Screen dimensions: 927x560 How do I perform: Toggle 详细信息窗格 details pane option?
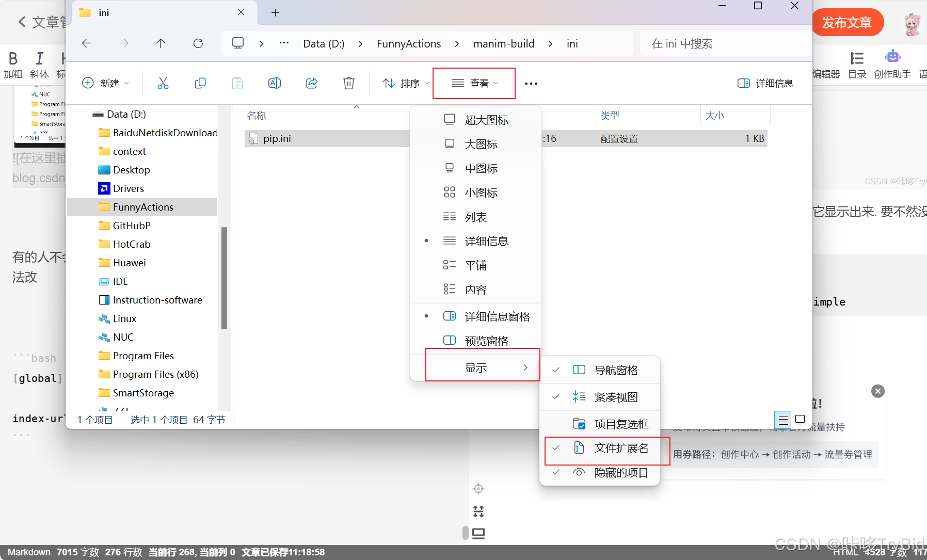tap(475, 316)
